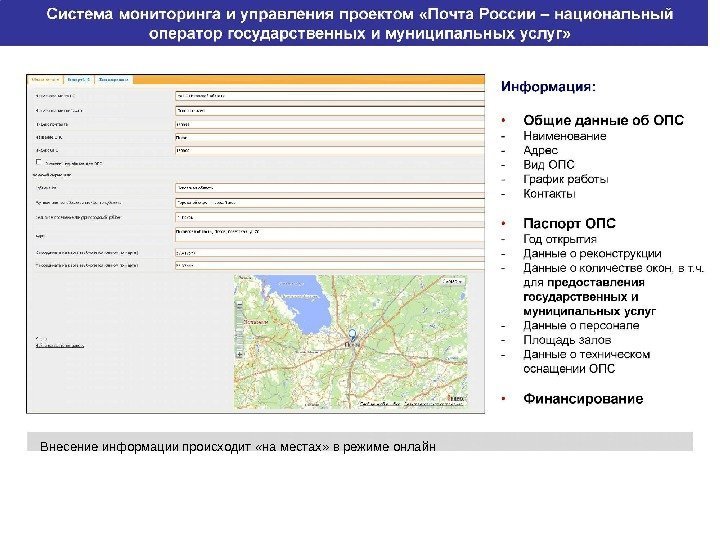
Task: Click the 'Адрес' list item
Action: click(540, 151)
